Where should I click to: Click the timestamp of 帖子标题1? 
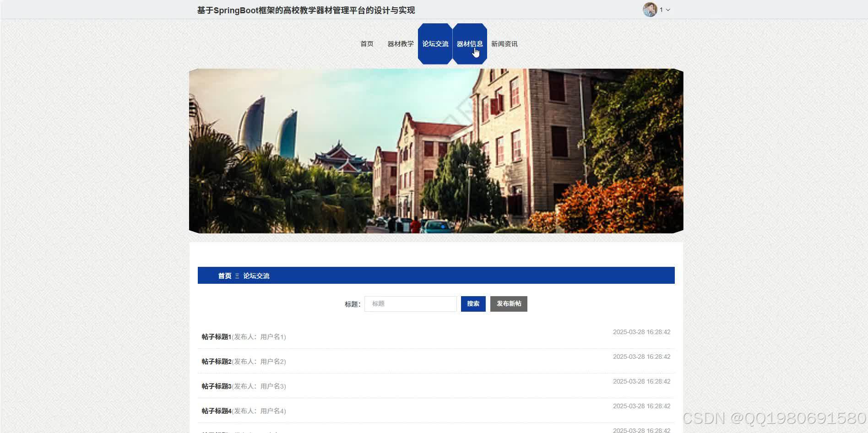pos(641,332)
